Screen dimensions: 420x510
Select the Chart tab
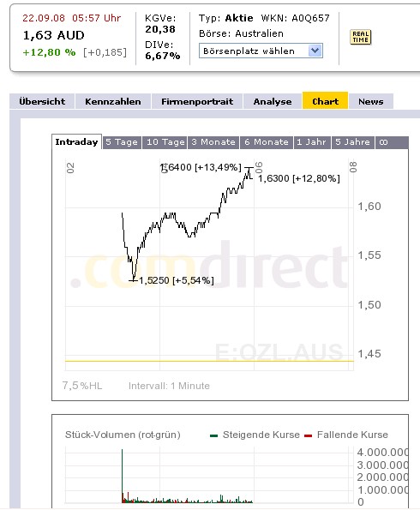pos(326,101)
